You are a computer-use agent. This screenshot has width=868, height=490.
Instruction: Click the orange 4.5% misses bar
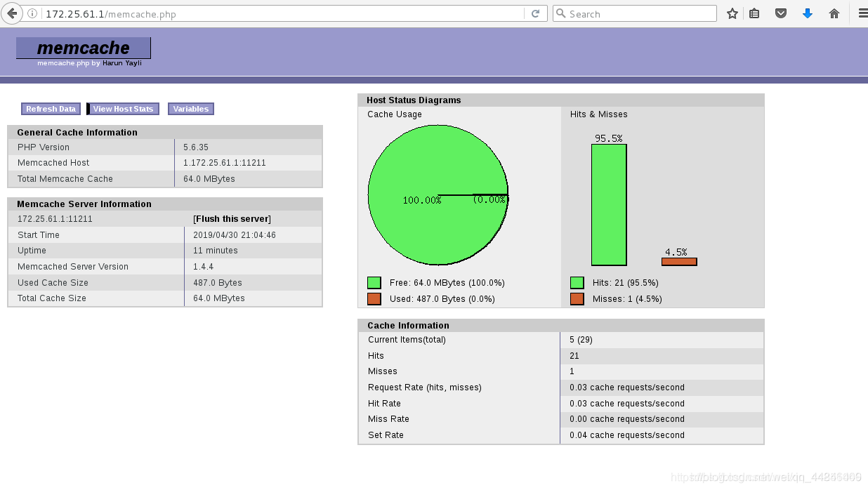click(x=679, y=262)
